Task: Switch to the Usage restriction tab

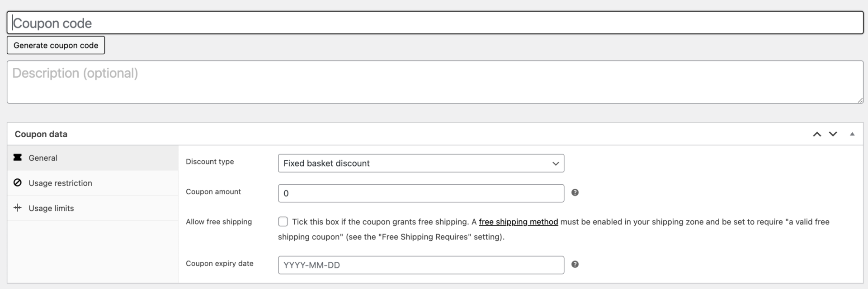Action: 60,183
